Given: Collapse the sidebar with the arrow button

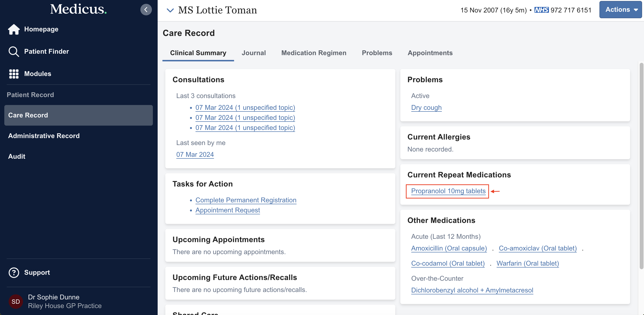Looking at the screenshot, I should point(146,10).
